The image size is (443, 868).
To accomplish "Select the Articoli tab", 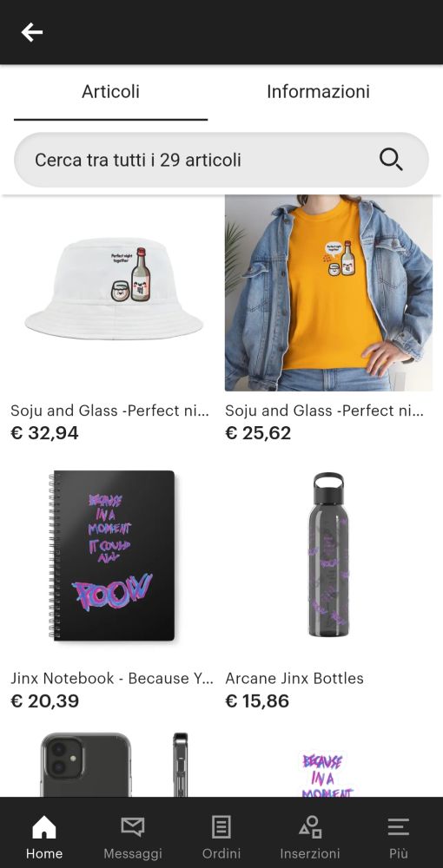I will click(111, 92).
